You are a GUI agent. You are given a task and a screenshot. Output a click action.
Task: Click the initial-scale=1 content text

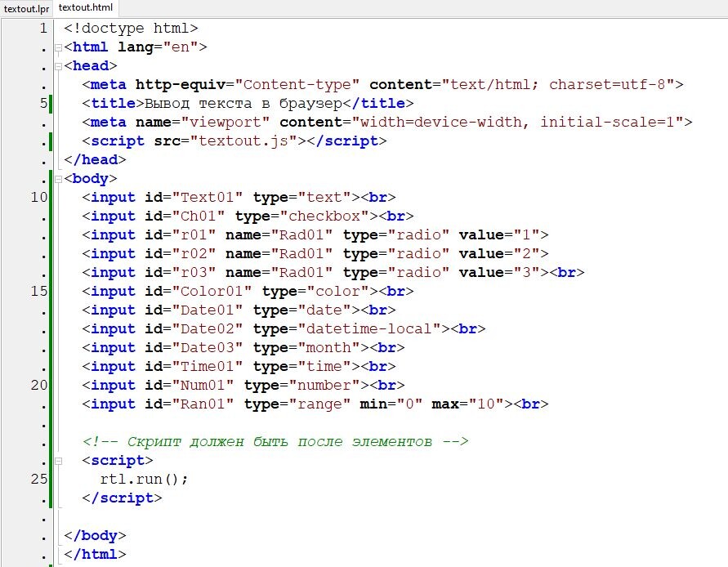coord(607,122)
